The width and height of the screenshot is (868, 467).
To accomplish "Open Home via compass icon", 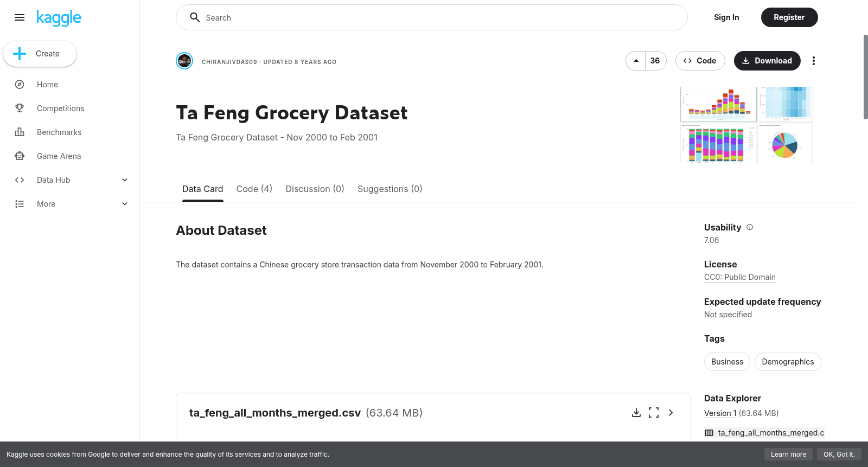I will tap(20, 85).
